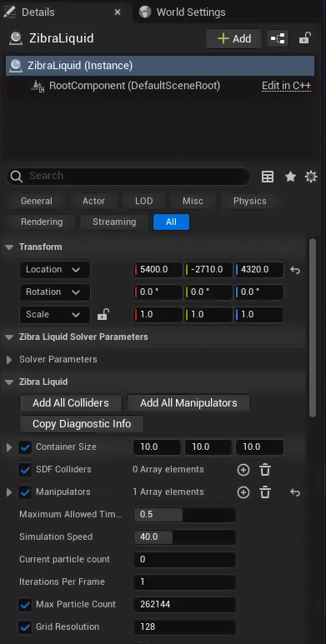The image size is (326, 644).
Task: Open Edit in C++ link
Action: (287, 87)
